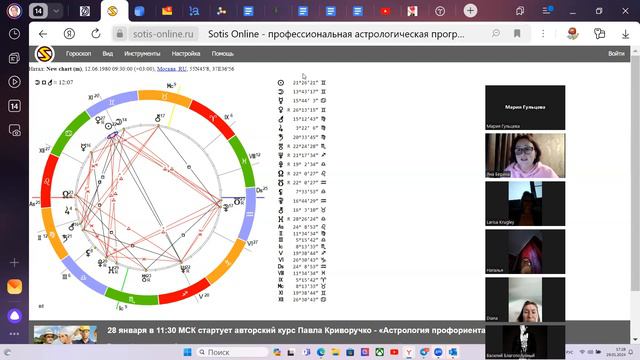Screen dimensions: 640x360
Task: Click the participant in pink hoodie video
Action: (525, 156)
